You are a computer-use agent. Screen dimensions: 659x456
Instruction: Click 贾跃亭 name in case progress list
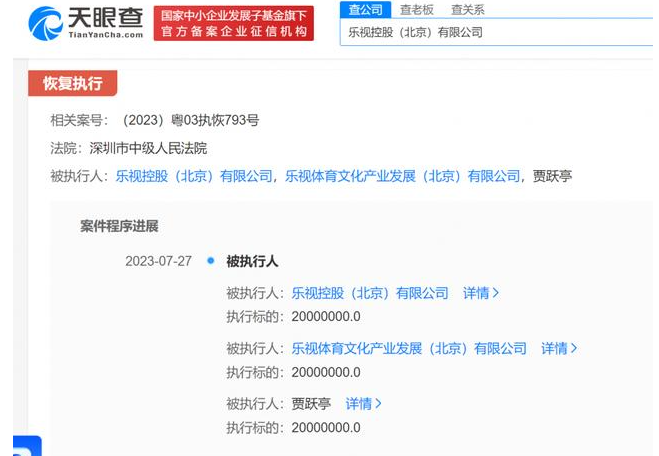point(311,404)
